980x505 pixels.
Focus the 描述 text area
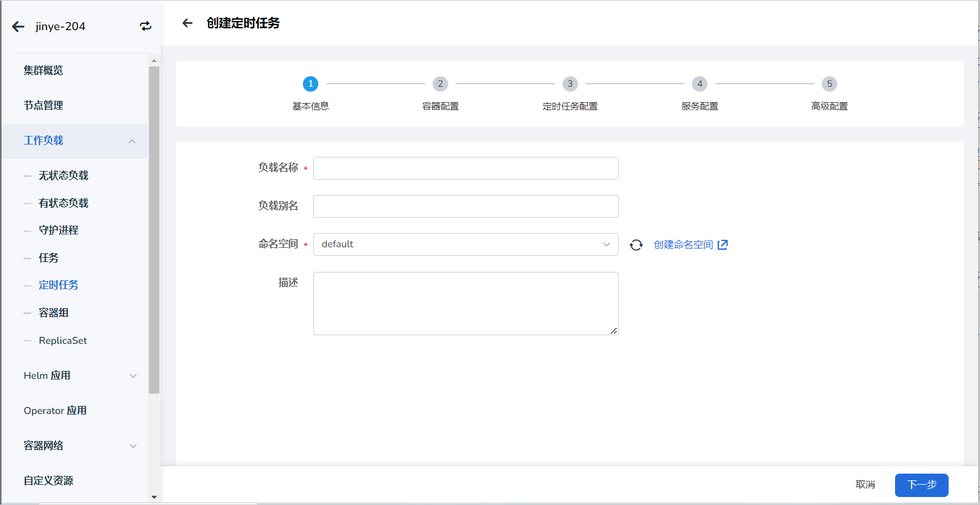click(x=466, y=303)
